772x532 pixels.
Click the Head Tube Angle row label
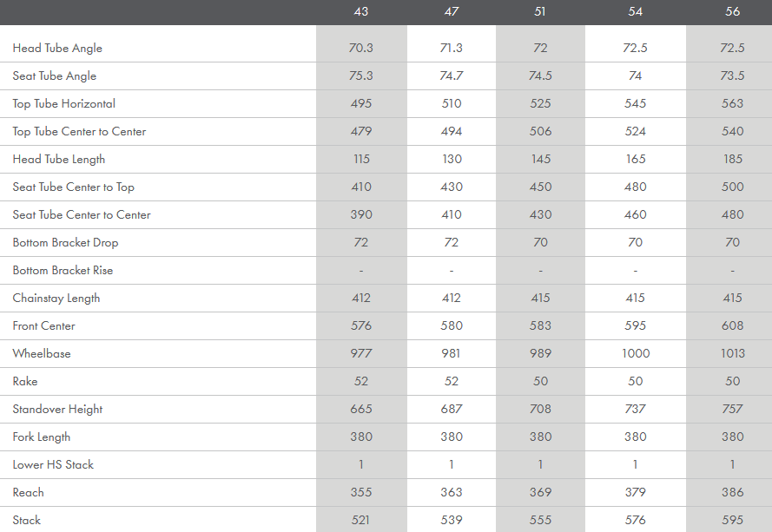57,49
